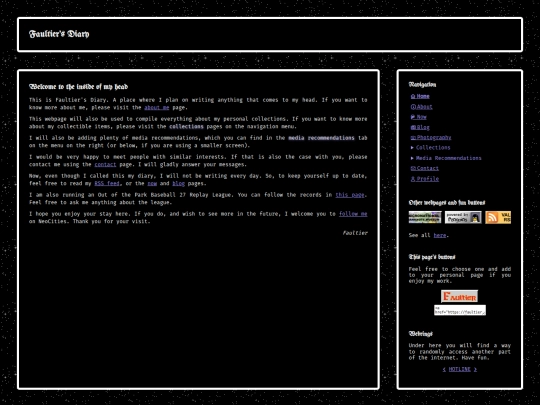Click into the button code text box
The image size is (540, 405).
460,310
